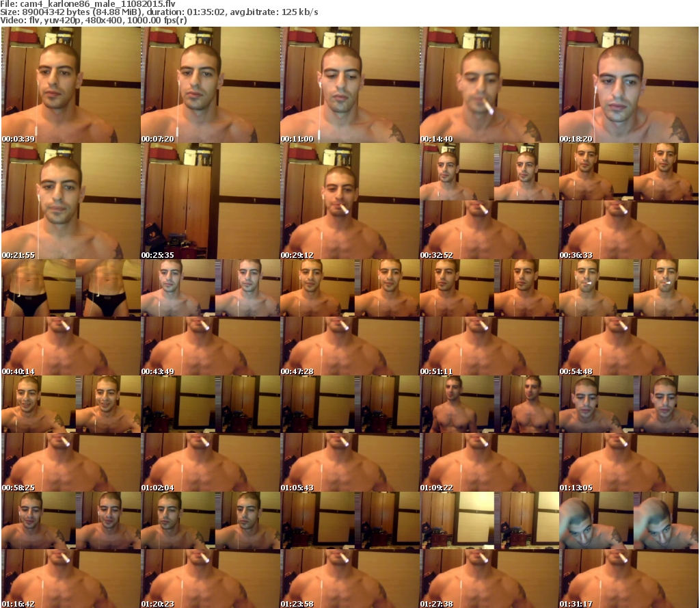
Task: Click the resolution text "480x400"
Action: point(105,21)
